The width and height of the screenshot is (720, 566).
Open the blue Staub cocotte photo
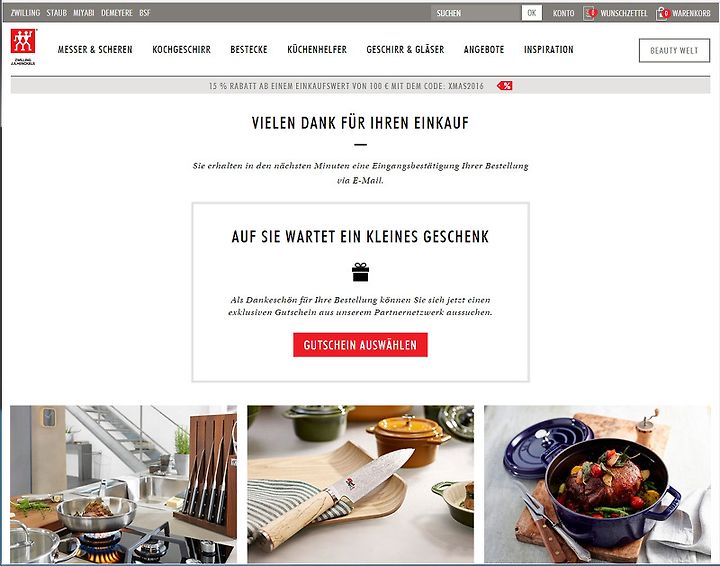pos(597,484)
